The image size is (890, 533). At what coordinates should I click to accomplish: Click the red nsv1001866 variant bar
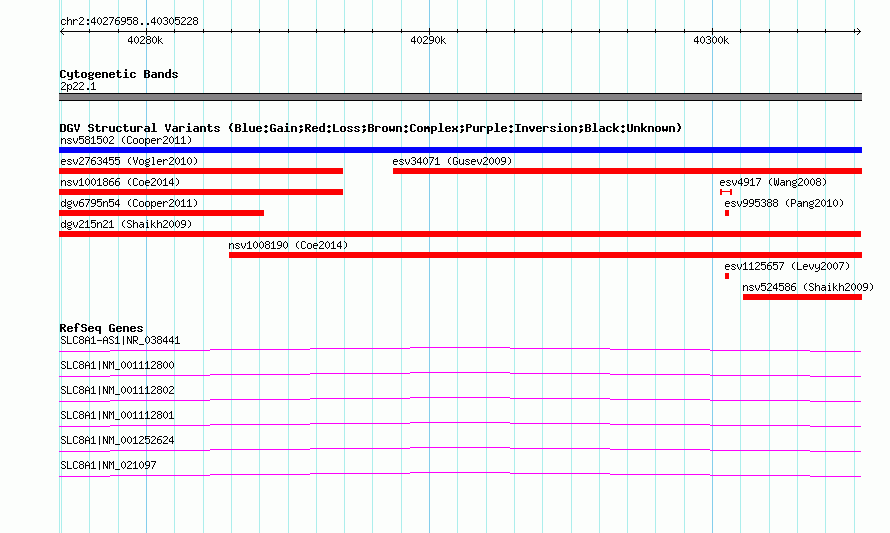click(201, 192)
